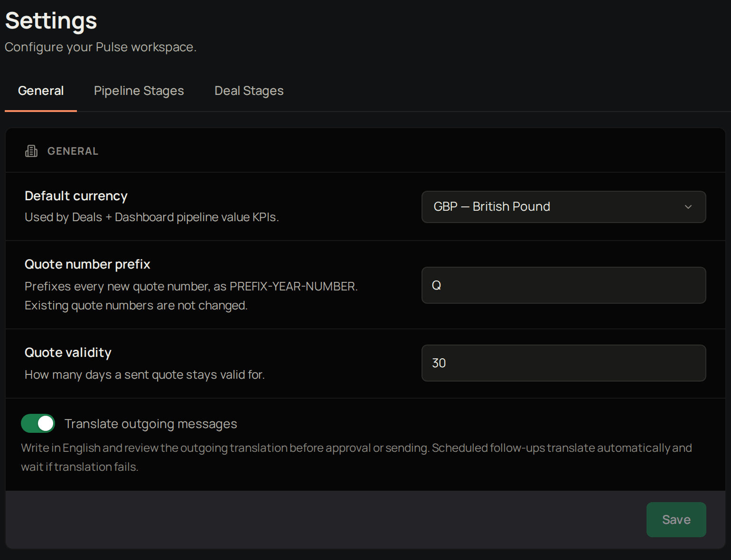Open the Deal Stages tab
731x560 pixels.
tap(249, 91)
